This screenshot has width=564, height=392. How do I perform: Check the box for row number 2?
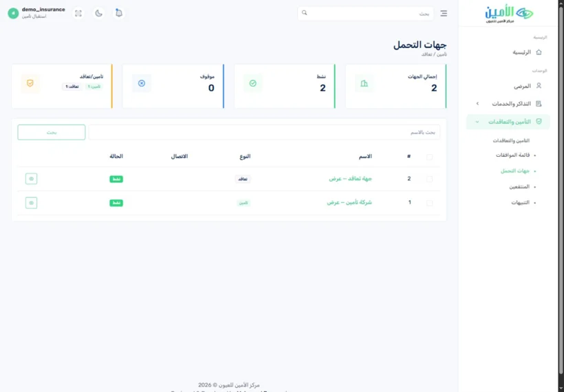click(x=429, y=179)
